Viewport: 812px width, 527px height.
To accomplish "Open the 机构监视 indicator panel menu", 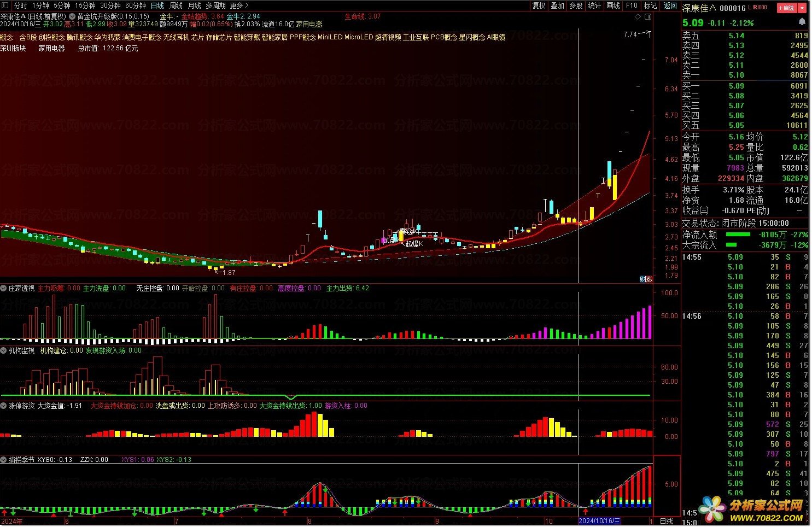I will [3, 350].
